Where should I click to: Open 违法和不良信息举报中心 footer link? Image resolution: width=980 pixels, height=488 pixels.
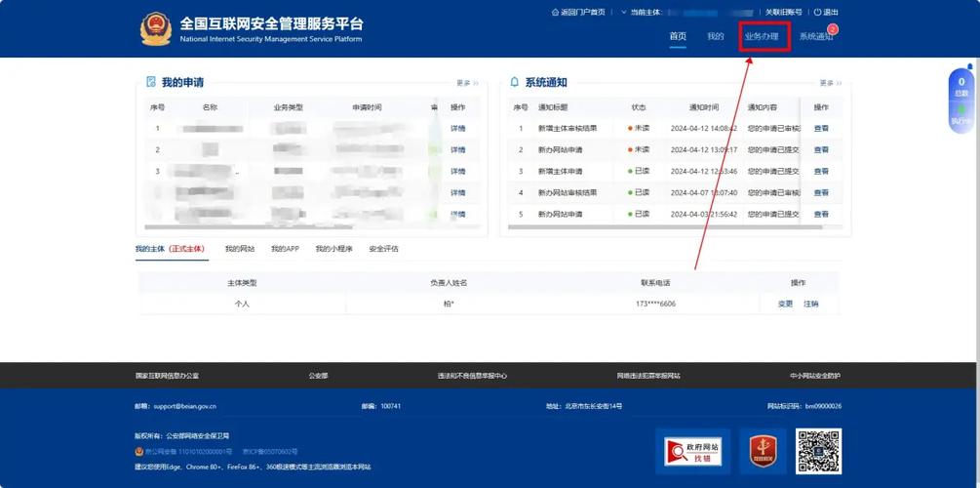coord(472,376)
